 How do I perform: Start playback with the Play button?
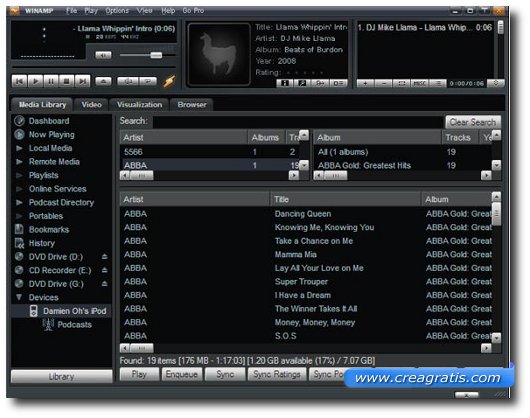click(x=35, y=81)
